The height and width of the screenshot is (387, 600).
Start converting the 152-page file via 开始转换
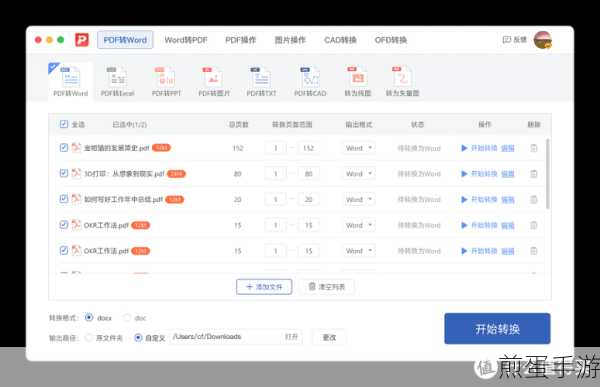479,148
